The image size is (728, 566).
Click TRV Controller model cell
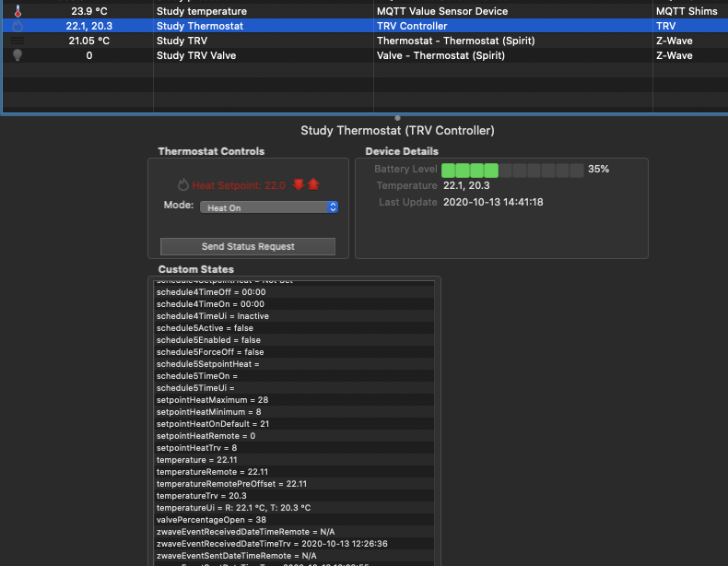[412, 26]
